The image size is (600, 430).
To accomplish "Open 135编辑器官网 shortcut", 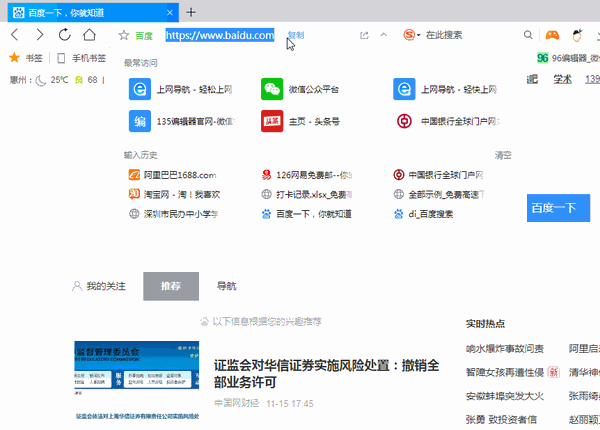I will (x=182, y=121).
